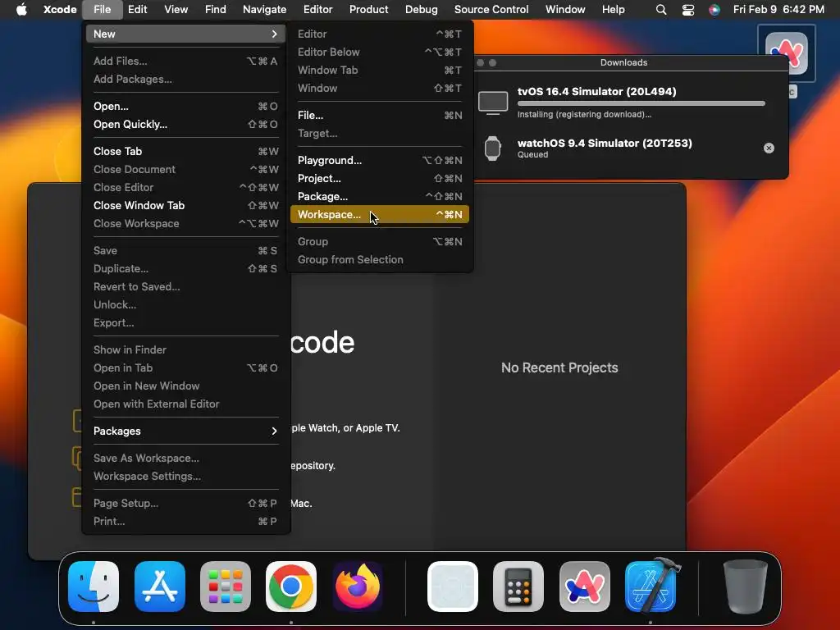Image resolution: width=840 pixels, height=630 pixels.
Task: Click the desktop app icon top right
Action: pos(787,53)
